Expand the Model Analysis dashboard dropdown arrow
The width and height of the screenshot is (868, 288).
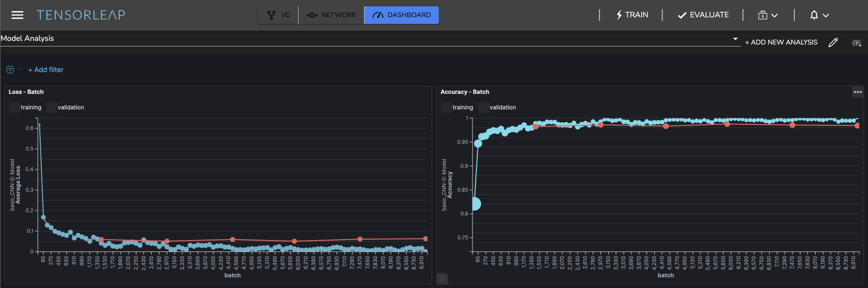(x=735, y=39)
